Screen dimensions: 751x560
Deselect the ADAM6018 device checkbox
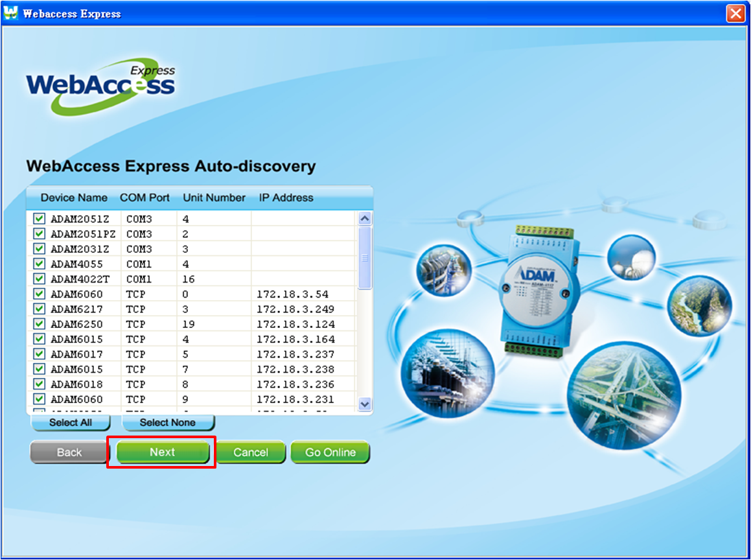tap(39, 384)
